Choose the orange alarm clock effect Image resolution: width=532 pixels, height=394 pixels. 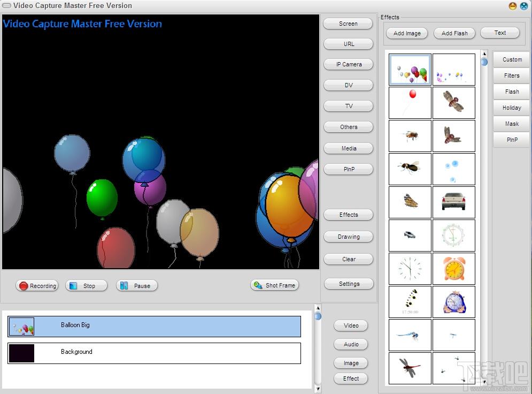click(454, 268)
